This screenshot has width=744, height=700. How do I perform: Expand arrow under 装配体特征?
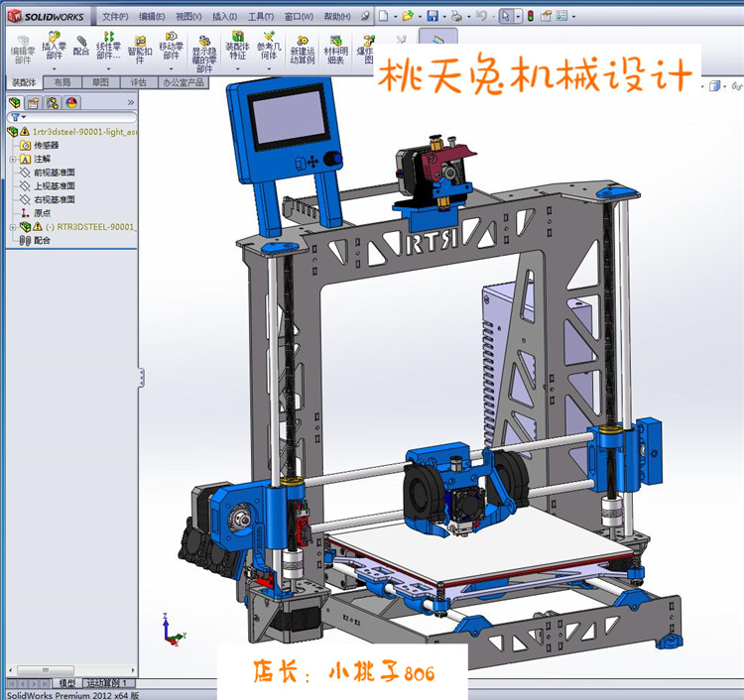pyautogui.click(x=238, y=68)
